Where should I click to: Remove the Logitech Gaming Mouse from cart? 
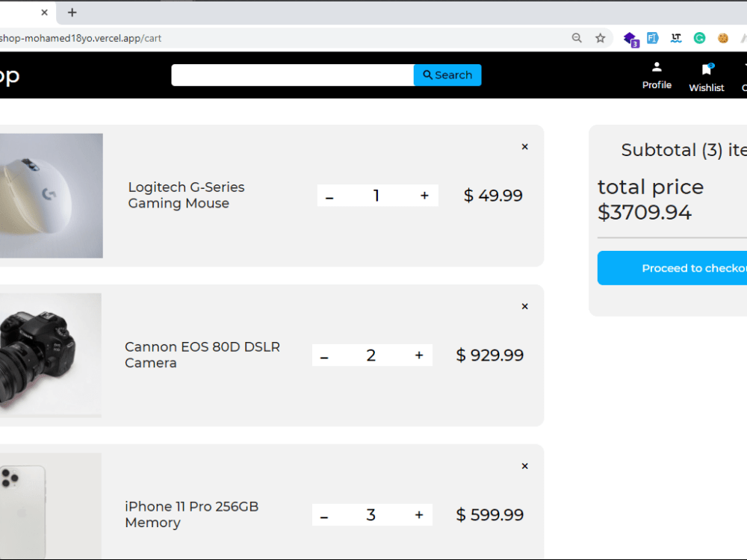pyautogui.click(x=524, y=146)
